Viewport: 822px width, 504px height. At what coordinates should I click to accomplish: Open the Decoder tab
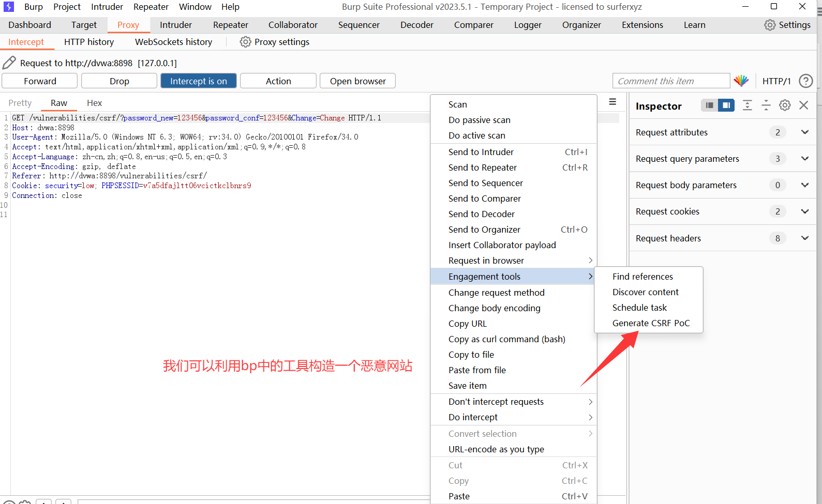[x=417, y=25]
